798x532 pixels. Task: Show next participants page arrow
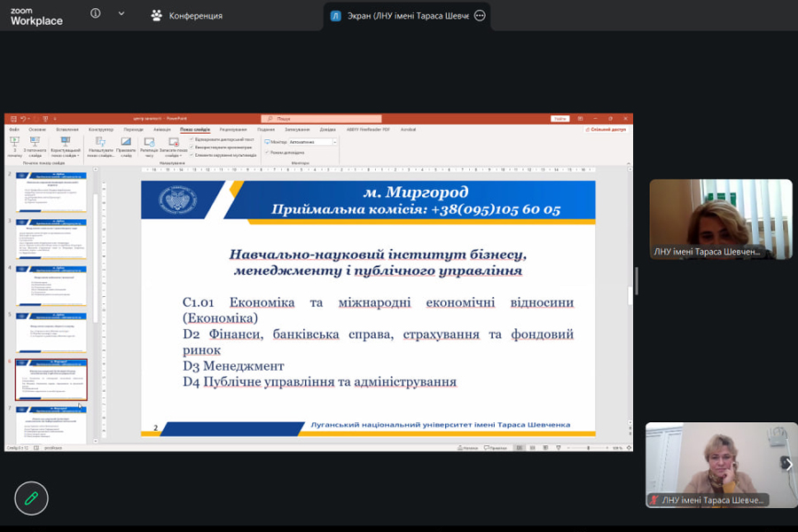click(788, 465)
